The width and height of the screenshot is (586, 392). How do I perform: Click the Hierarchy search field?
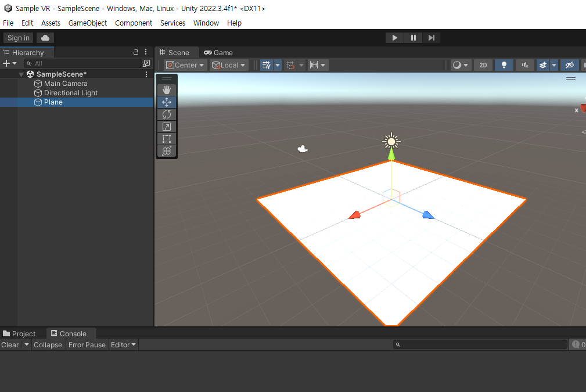pyautogui.click(x=82, y=63)
